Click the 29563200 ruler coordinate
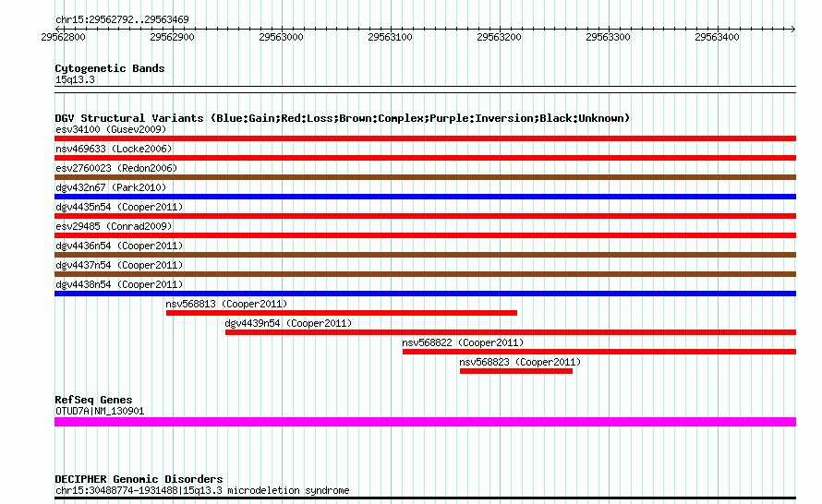Viewport: 822px width, 504px height. pyautogui.click(x=499, y=37)
